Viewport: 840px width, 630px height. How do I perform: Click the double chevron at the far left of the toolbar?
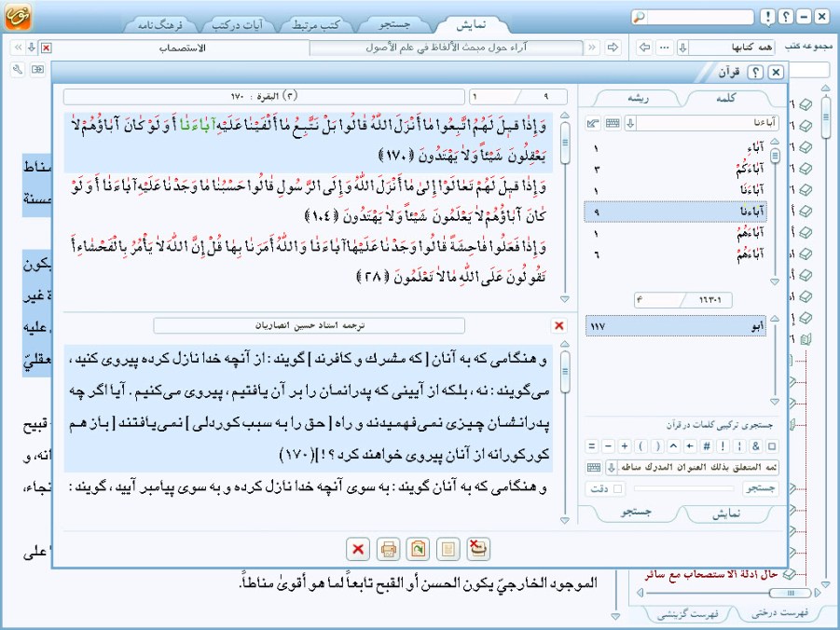pyautogui.click(x=19, y=48)
